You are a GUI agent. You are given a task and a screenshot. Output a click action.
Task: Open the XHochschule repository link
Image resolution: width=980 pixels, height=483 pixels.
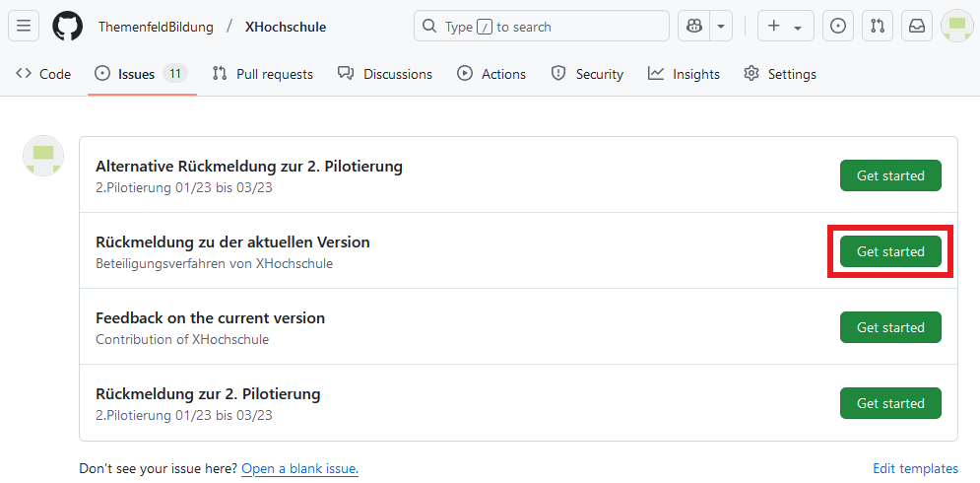tap(285, 27)
